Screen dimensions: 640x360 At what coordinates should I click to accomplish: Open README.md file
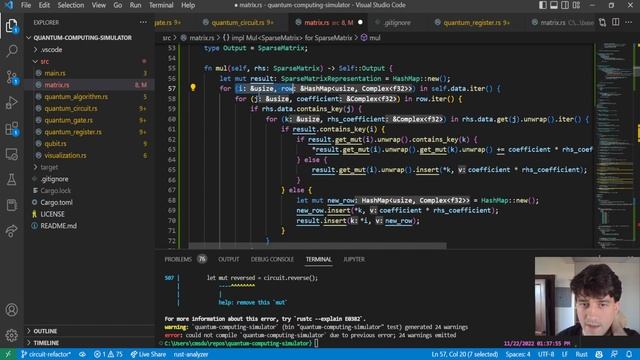pyautogui.click(x=58, y=226)
